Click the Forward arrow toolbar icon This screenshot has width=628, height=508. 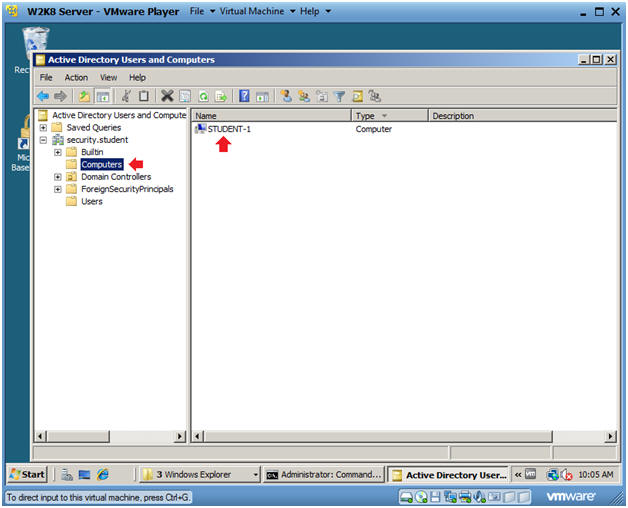click(x=60, y=96)
